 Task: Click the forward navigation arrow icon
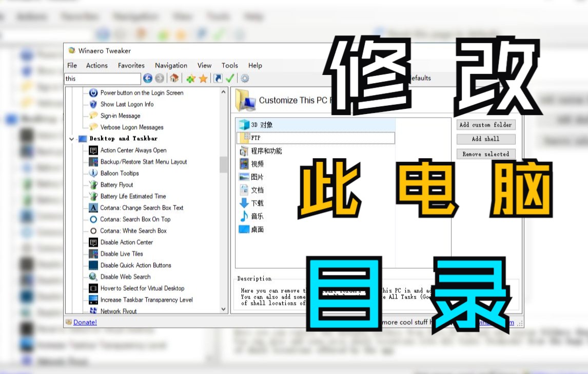[x=158, y=78]
